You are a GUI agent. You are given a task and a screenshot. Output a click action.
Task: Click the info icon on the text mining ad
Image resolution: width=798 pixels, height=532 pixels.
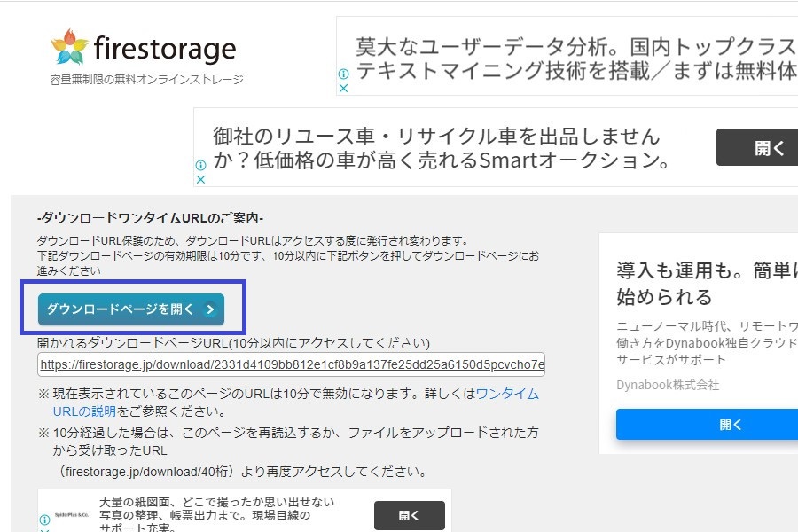[x=343, y=74]
